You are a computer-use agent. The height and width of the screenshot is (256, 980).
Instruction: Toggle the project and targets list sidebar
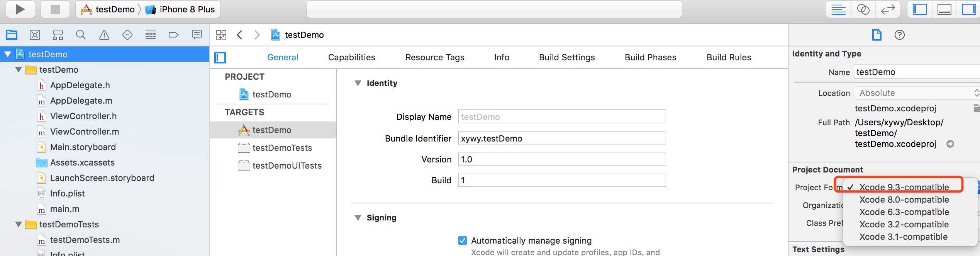[220, 58]
